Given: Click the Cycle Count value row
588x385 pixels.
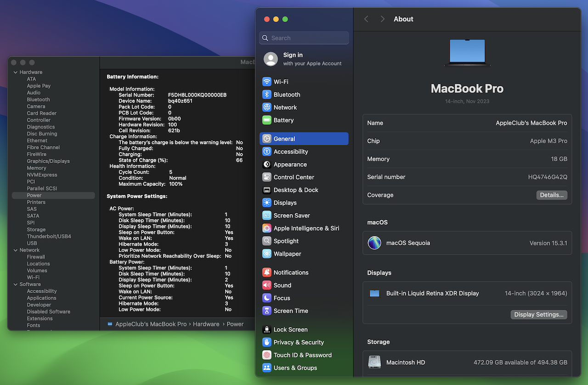Looking at the screenshot, I should [145, 172].
